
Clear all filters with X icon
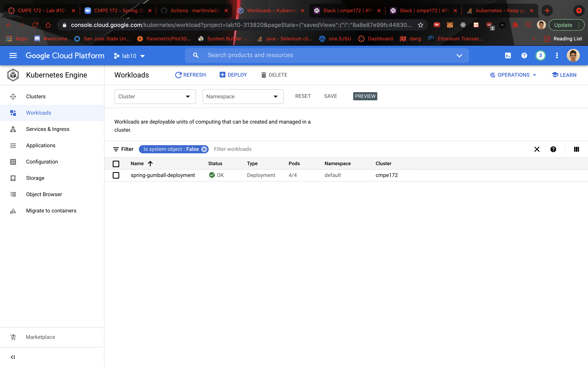[x=537, y=149]
